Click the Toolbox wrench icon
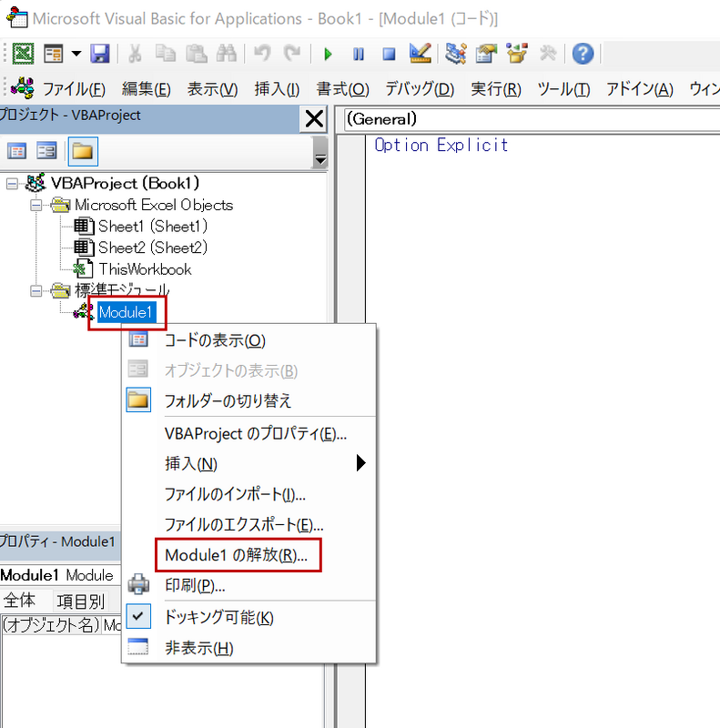The width and height of the screenshot is (720, 728). click(x=548, y=54)
